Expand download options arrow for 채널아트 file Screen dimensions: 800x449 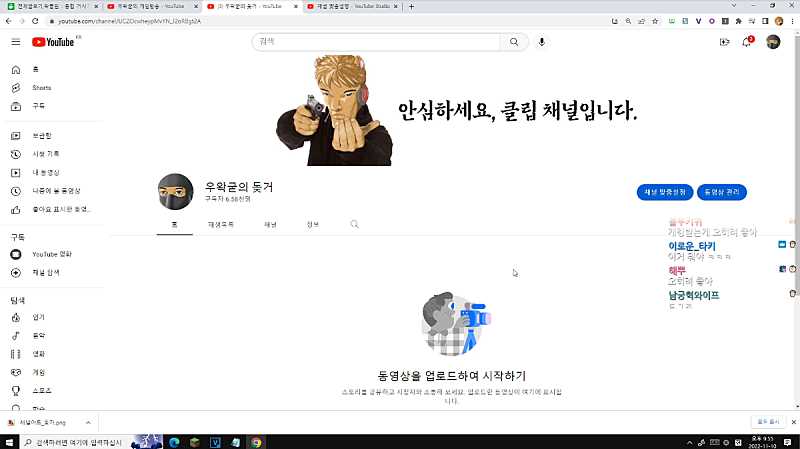tap(88, 422)
